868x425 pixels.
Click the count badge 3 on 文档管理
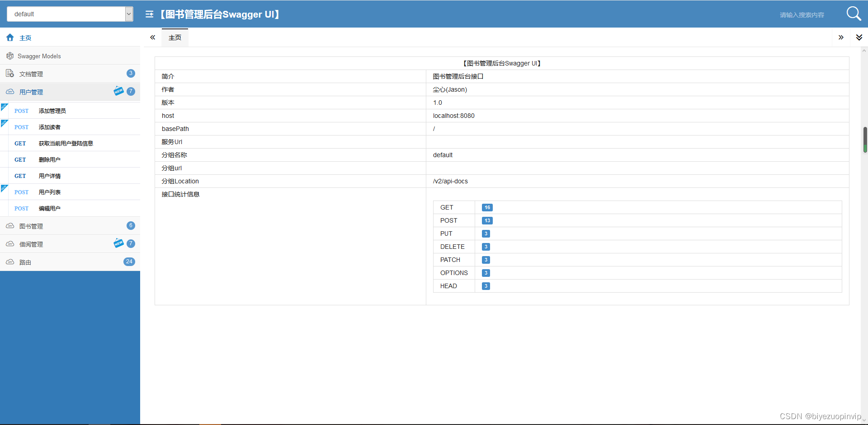(131, 73)
